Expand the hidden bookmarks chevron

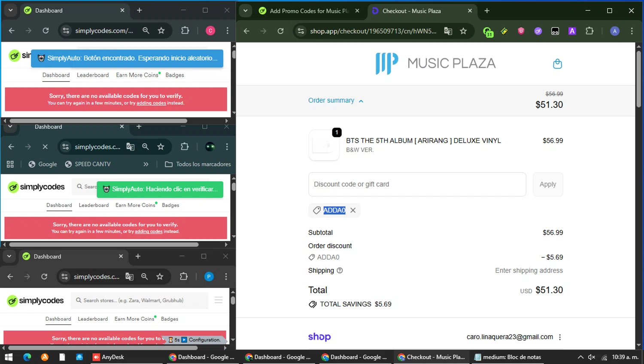tap(146, 164)
